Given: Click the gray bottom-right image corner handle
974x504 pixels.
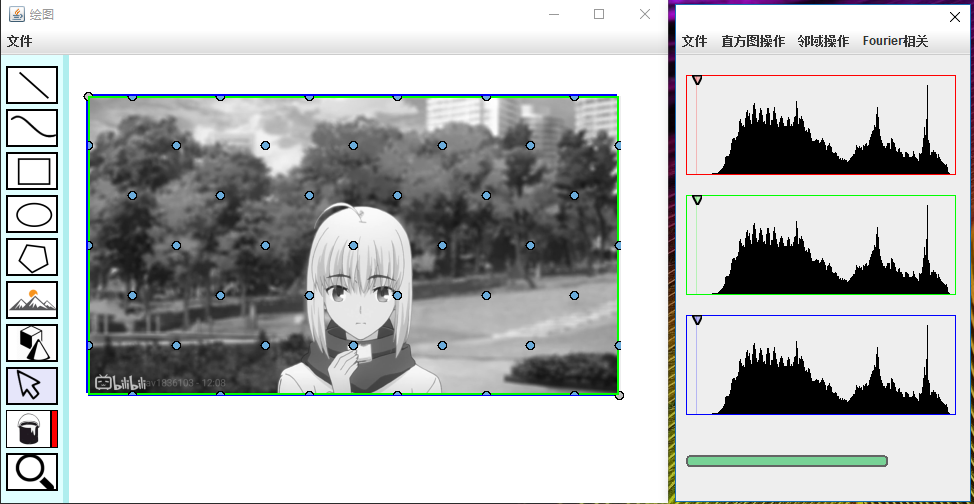Looking at the screenshot, I should pos(619,395).
